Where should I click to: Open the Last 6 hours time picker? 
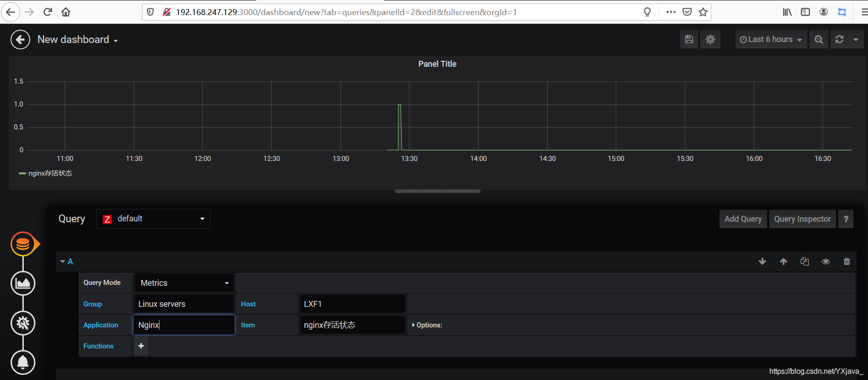coord(771,39)
